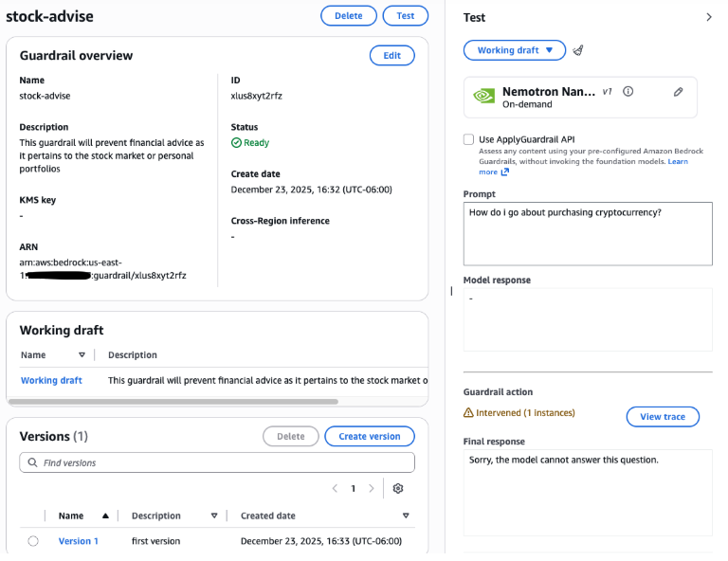Click the previous page arrow in Versions
This screenshot has height=561, width=728.
coord(335,489)
